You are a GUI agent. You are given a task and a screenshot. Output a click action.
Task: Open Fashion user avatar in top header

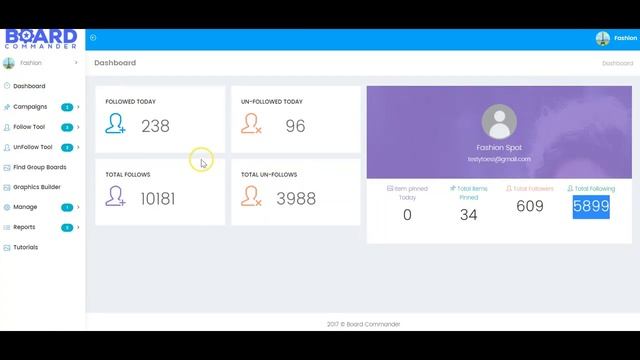click(602, 38)
